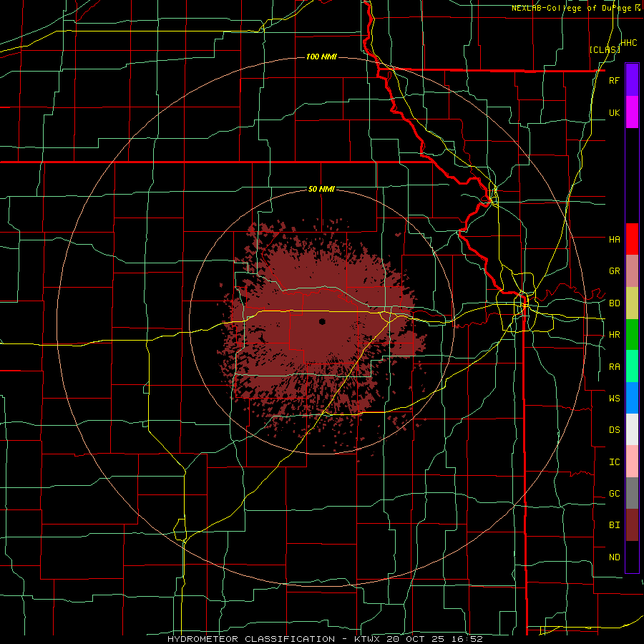Viewport: 644px width, 644px height.
Task: Click the RF legend label
Action: [614, 80]
